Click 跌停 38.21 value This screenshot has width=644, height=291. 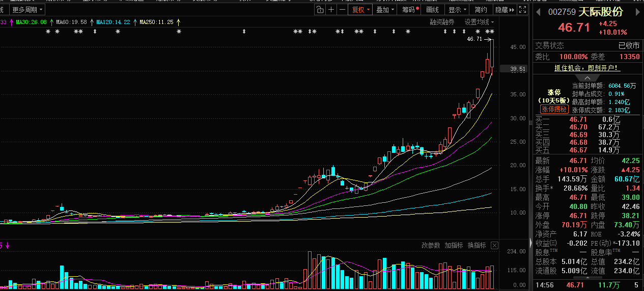coord(631,216)
